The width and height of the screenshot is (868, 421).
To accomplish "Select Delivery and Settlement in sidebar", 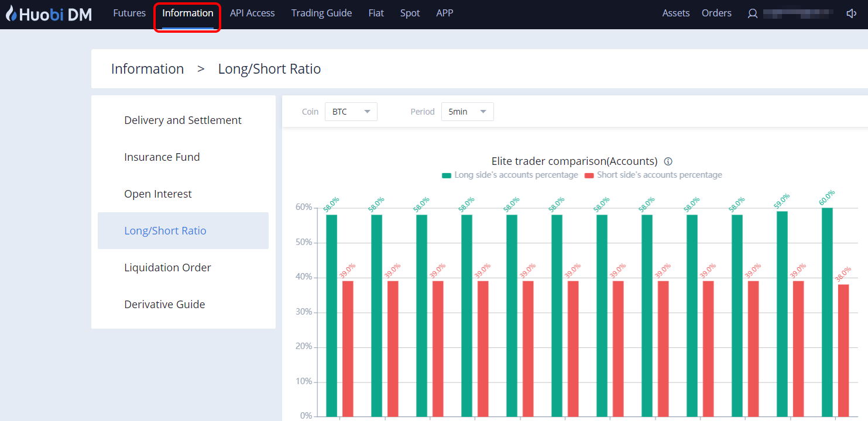I will [183, 120].
